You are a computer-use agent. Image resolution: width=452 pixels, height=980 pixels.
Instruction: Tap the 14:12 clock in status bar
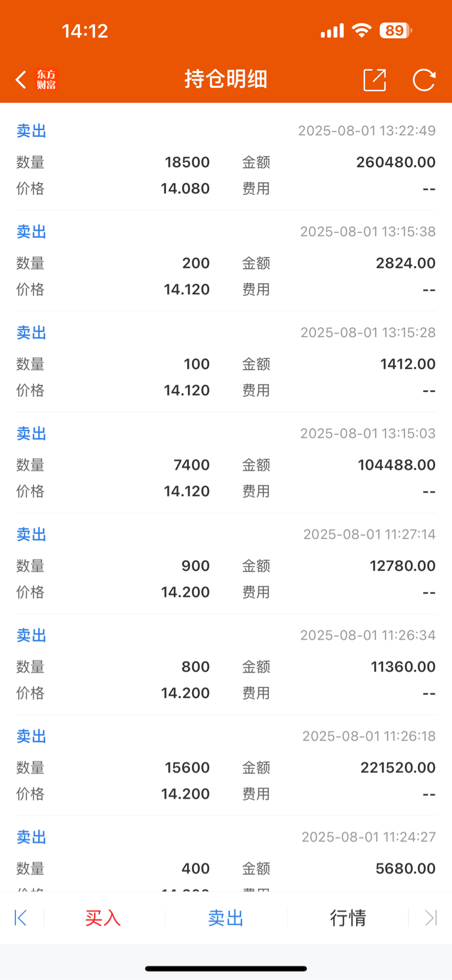pos(85,31)
